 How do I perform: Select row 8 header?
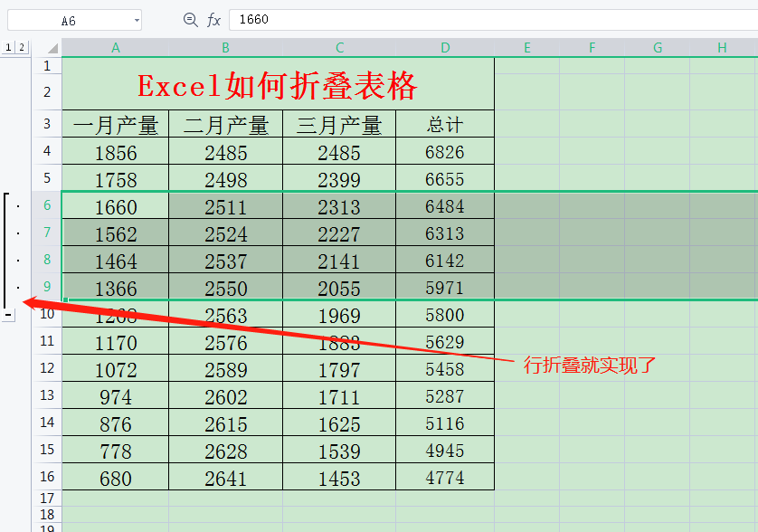(x=47, y=260)
